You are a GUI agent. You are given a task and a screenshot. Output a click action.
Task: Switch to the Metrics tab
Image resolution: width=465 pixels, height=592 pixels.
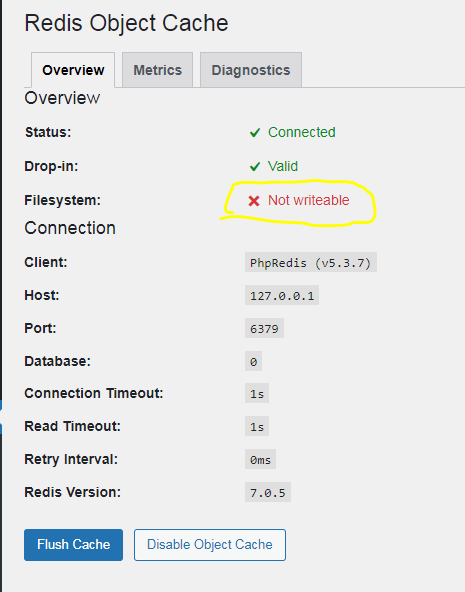click(x=157, y=70)
